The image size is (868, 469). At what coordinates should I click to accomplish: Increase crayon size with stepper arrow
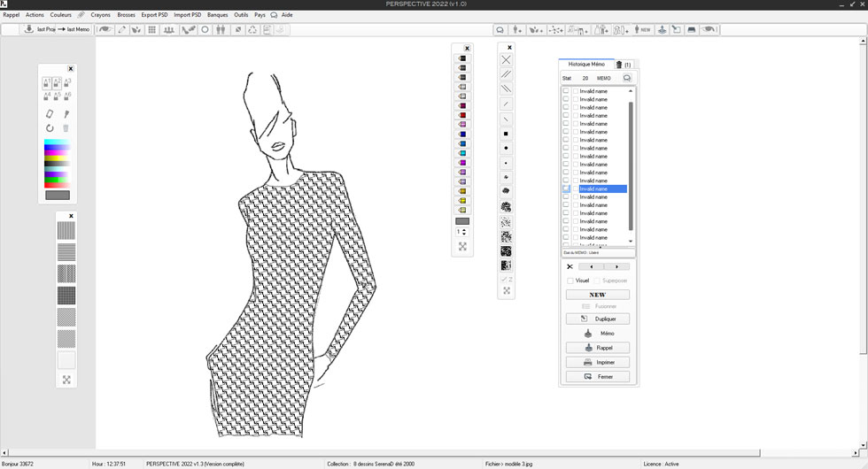(465, 229)
